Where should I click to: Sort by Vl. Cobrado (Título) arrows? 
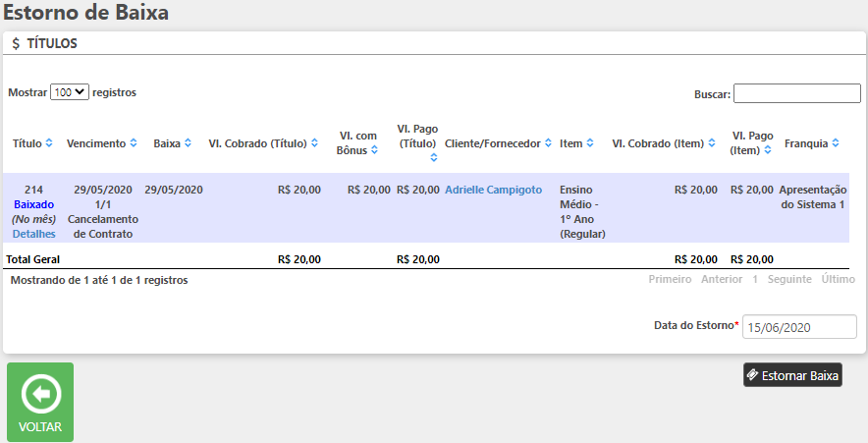point(315,143)
